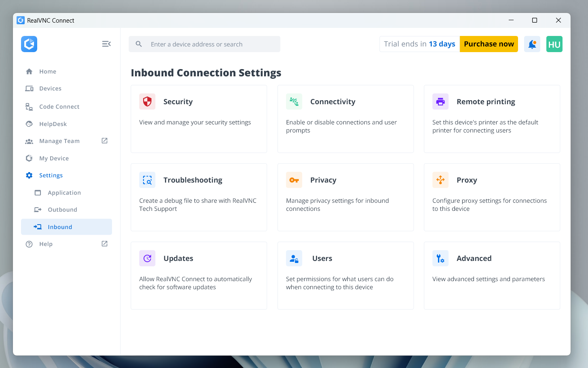Image resolution: width=588 pixels, height=368 pixels.
Task: Open the Code Connect page
Action: click(59, 107)
